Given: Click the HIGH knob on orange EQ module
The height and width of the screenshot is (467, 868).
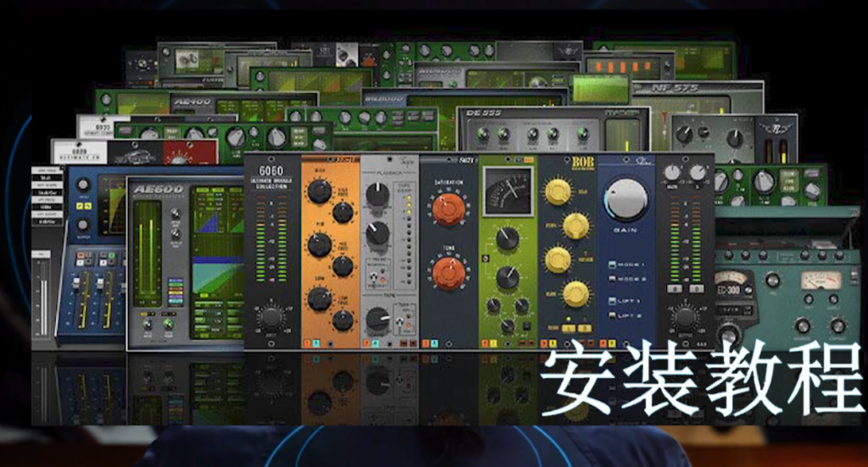Looking at the screenshot, I should (319, 191).
